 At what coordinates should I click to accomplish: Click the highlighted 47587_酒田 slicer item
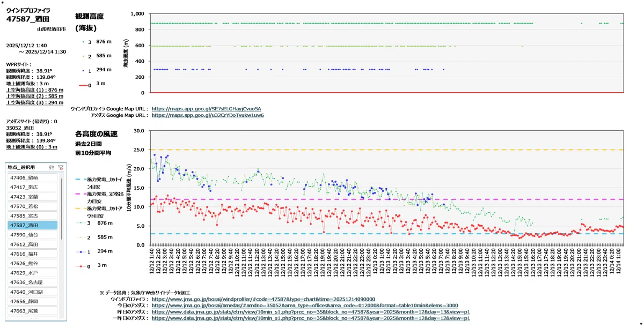[32, 225]
